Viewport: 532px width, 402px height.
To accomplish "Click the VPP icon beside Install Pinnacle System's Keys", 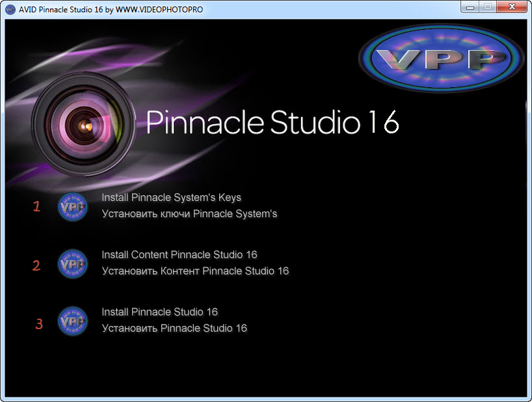I will coord(73,207).
